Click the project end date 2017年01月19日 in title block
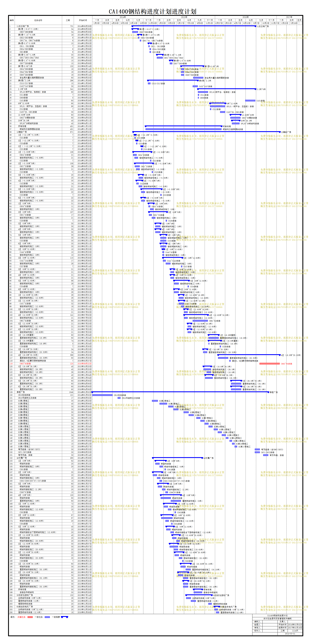The image size is (311, 644). pos(295,628)
